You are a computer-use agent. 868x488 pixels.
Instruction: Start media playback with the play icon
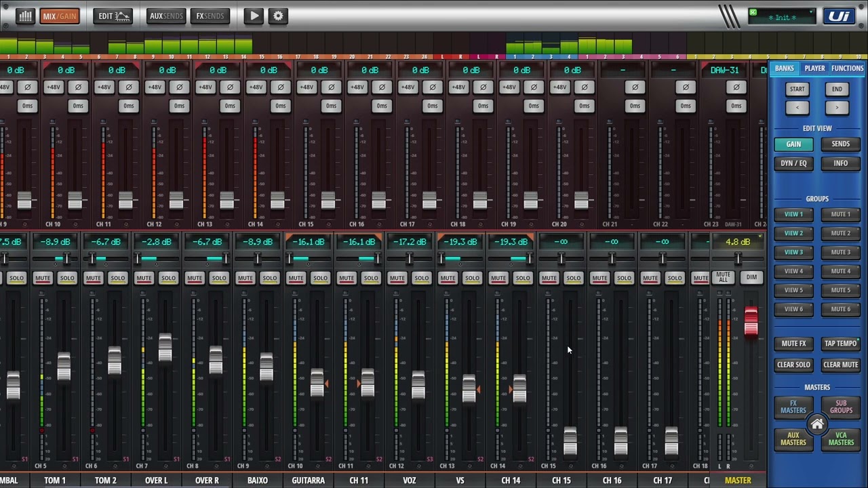click(x=253, y=16)
